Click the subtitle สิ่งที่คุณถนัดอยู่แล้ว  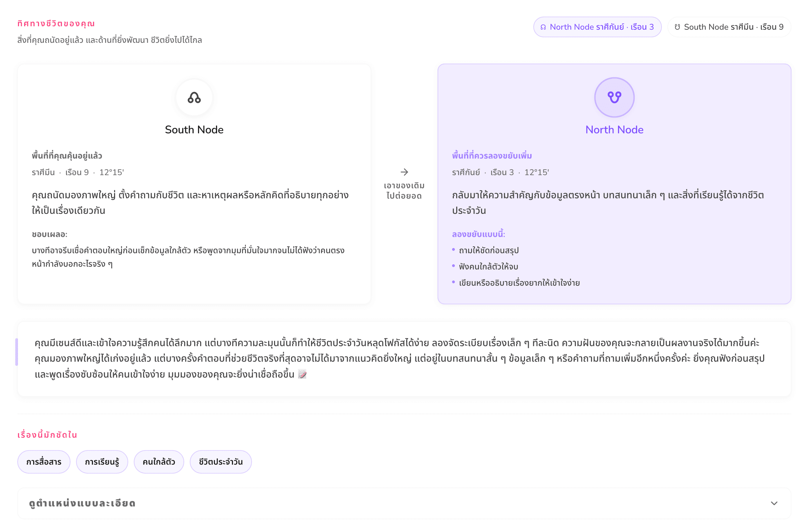point(110,40)
